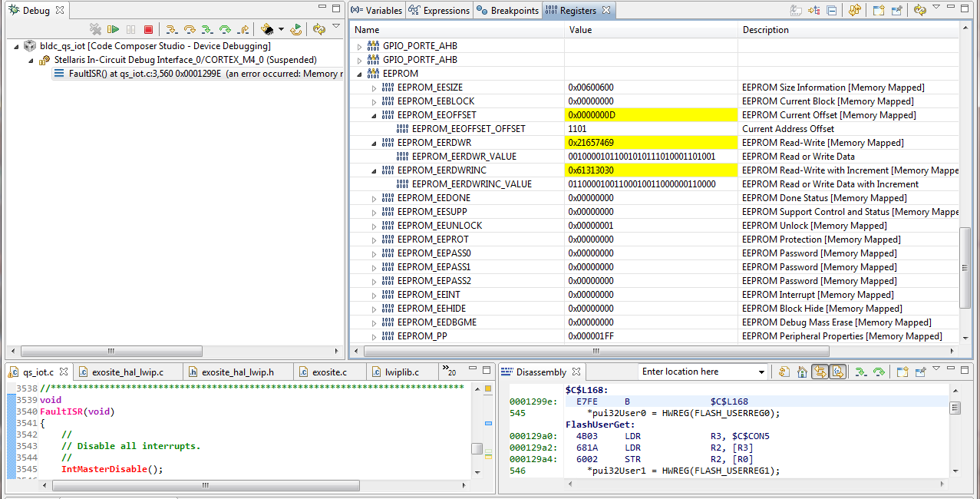
Task: Click the Restart icon in Debug toolbar
Action: coord(295,30)
